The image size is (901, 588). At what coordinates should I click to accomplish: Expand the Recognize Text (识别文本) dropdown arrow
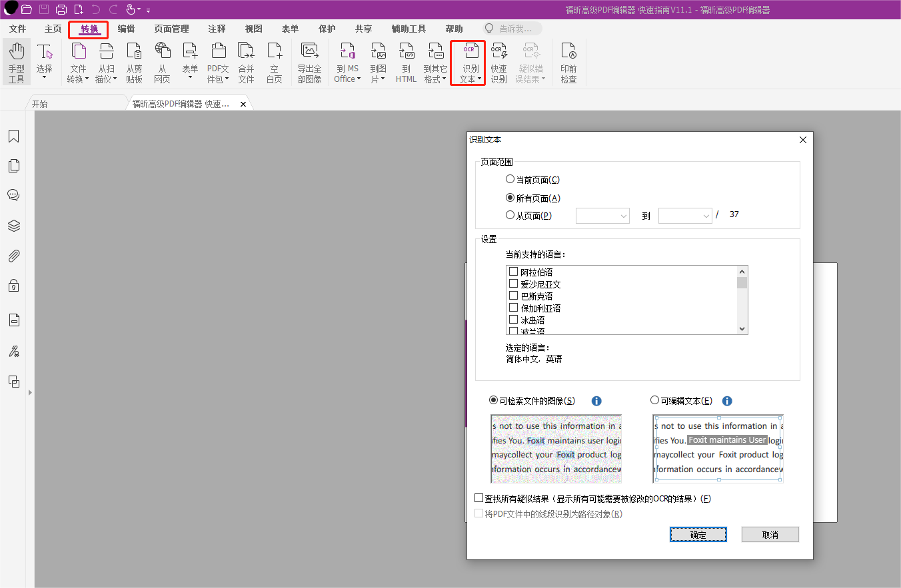[x=479, y=79]
